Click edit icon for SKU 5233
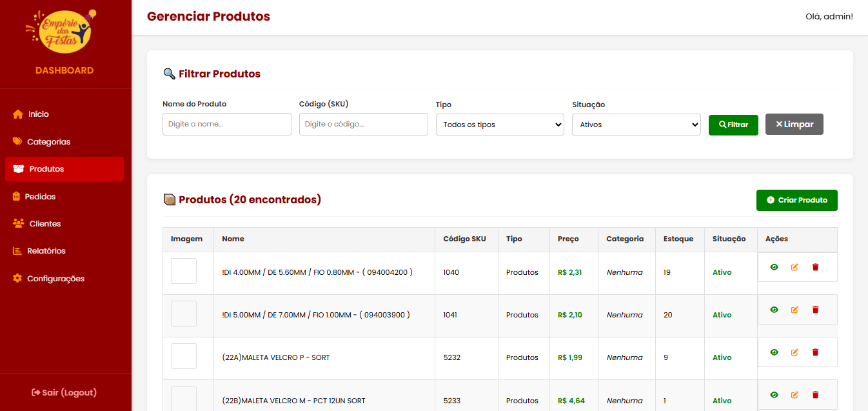868x411 pixels. pos(794,395)
